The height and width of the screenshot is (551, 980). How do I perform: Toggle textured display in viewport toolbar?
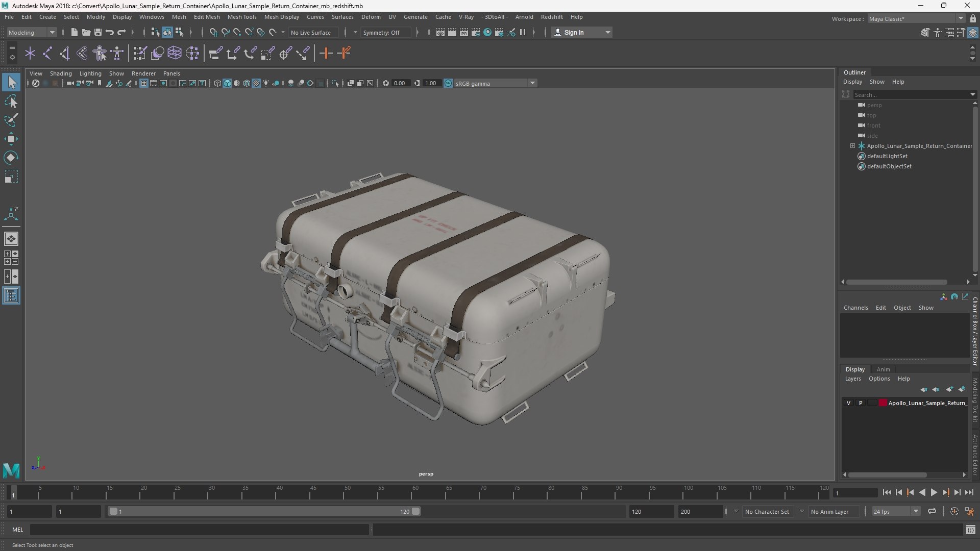coord(256,83)
